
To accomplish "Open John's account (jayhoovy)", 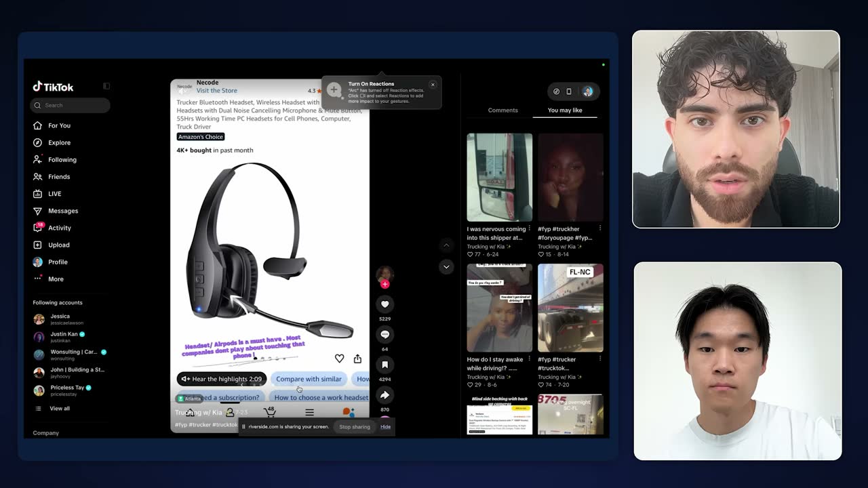I will click(69, 373).
